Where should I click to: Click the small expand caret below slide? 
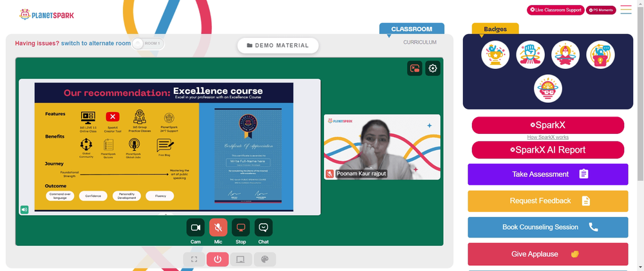[166, 214]
